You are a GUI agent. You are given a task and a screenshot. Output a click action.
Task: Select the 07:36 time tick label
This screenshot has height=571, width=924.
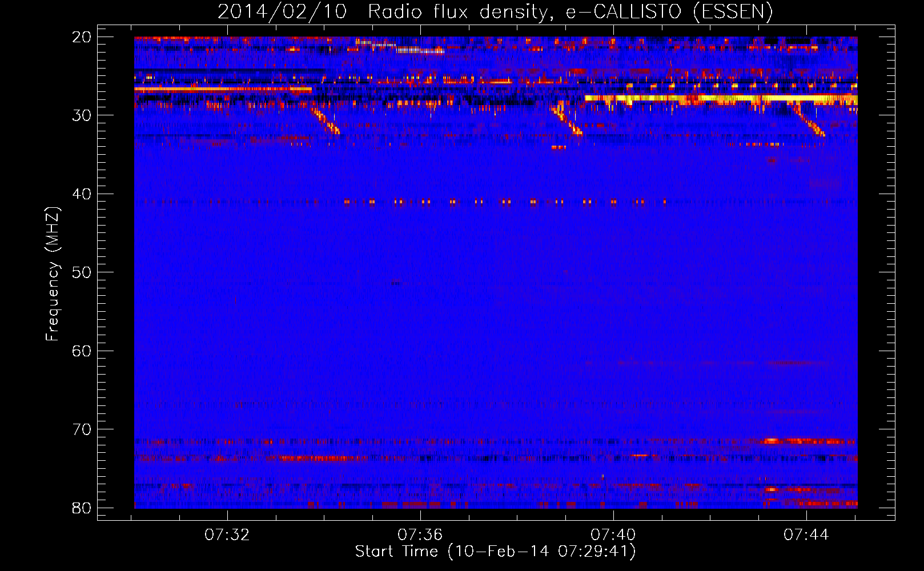(420, 534)
